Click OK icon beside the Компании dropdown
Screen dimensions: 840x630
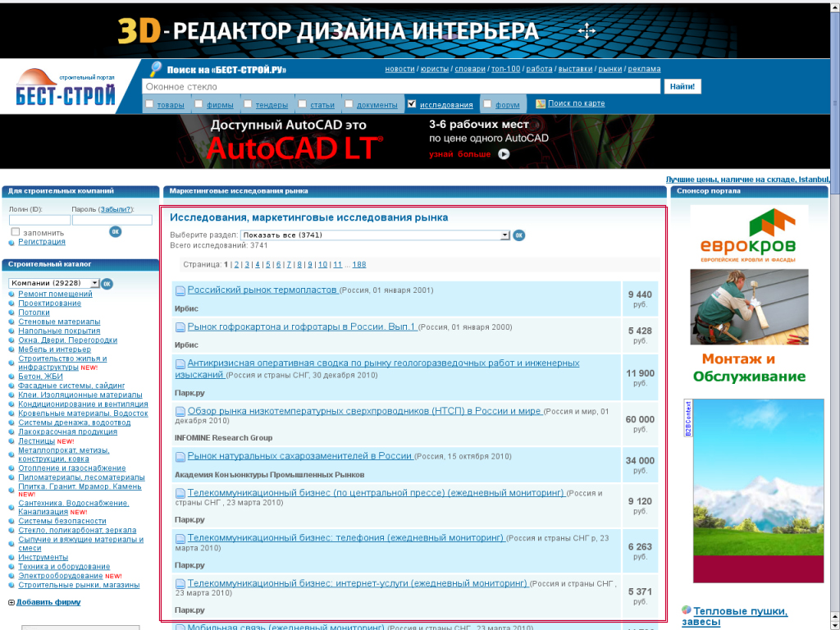click(x=107, y=283)
